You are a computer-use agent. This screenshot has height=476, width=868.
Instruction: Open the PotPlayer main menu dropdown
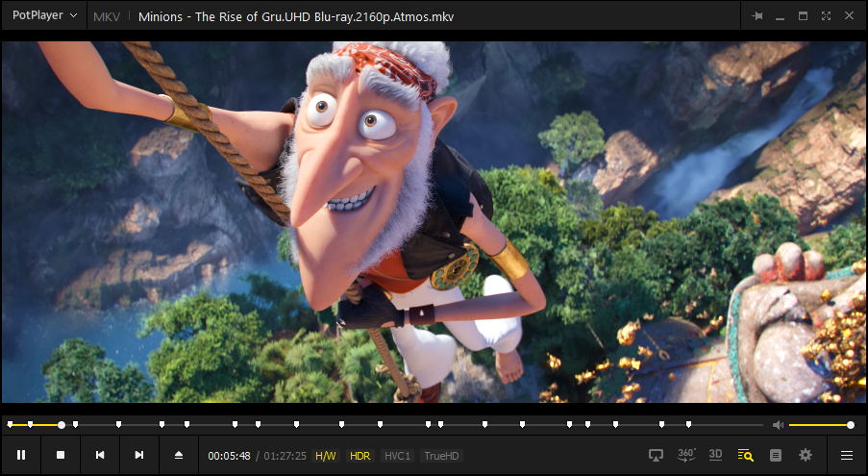44,16
